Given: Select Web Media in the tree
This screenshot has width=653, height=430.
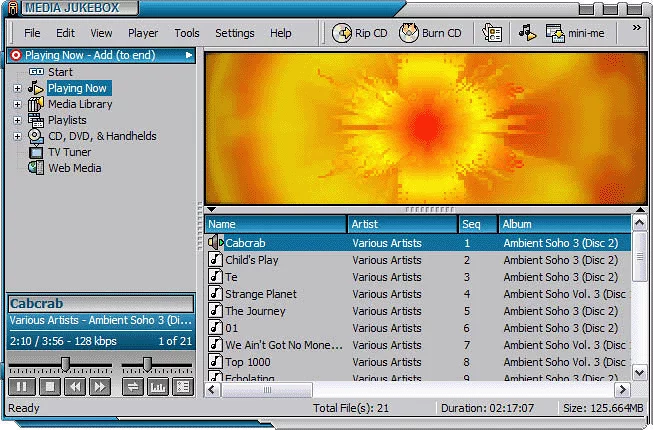Looking at the screenshot, I should click(74, 168).
